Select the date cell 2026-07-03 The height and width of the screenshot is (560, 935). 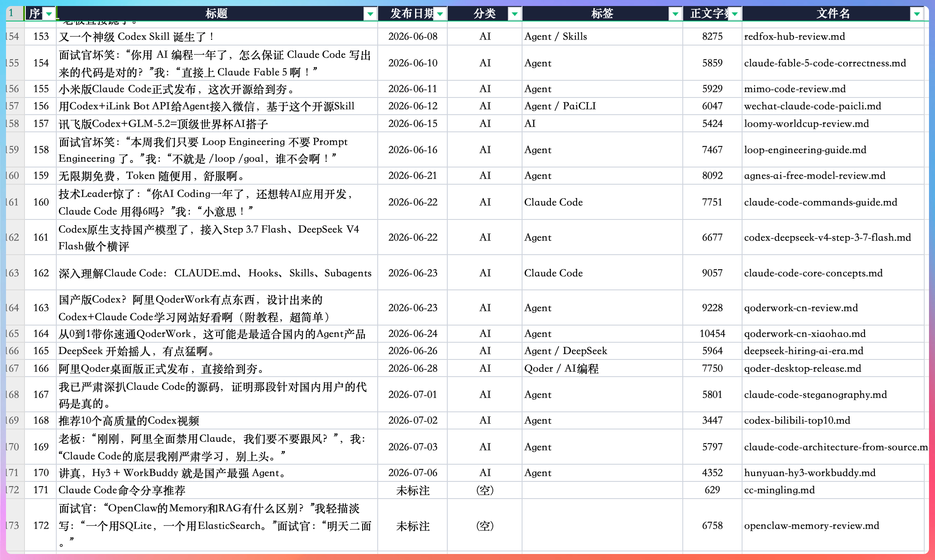point(412,447)
